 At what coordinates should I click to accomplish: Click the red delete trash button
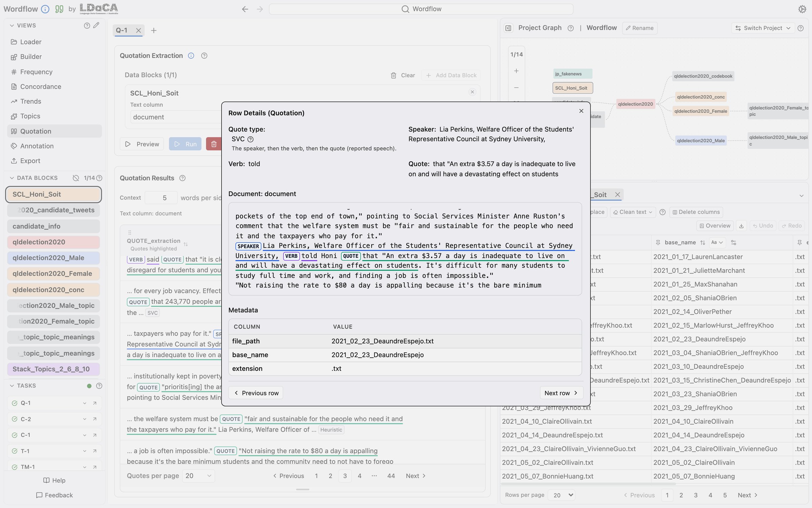pos(214,144)
